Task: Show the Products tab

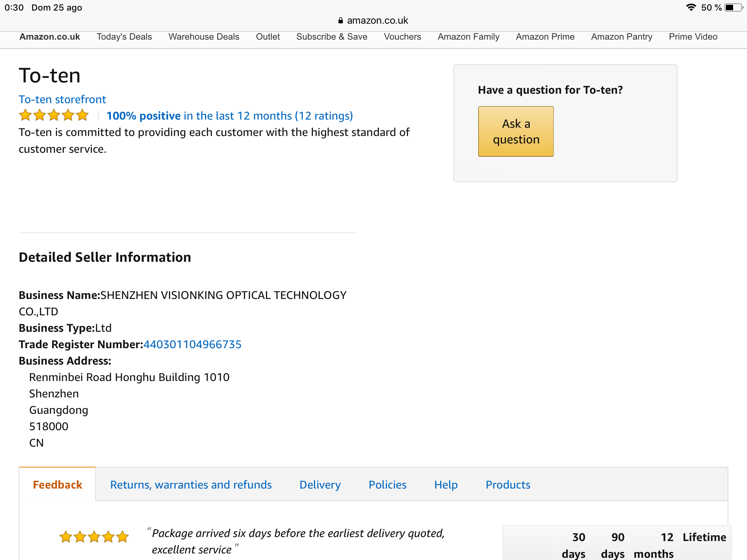Action: [x=508, y=485]
